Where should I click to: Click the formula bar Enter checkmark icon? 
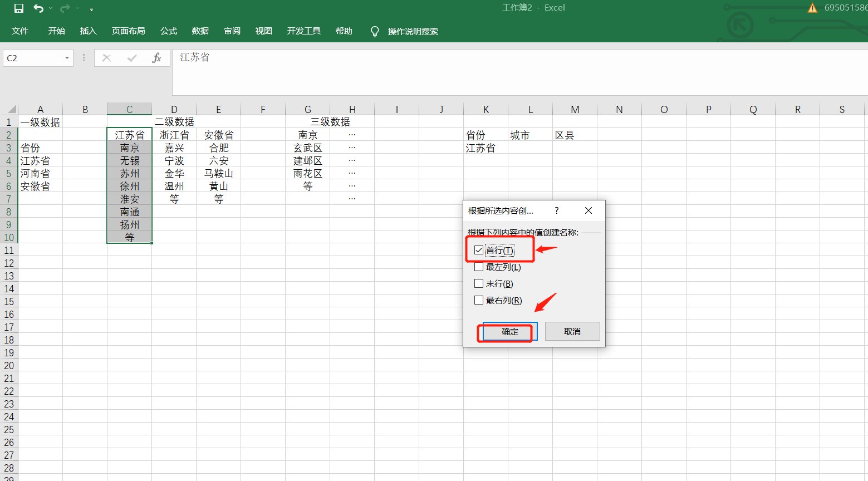pos(132,58)
